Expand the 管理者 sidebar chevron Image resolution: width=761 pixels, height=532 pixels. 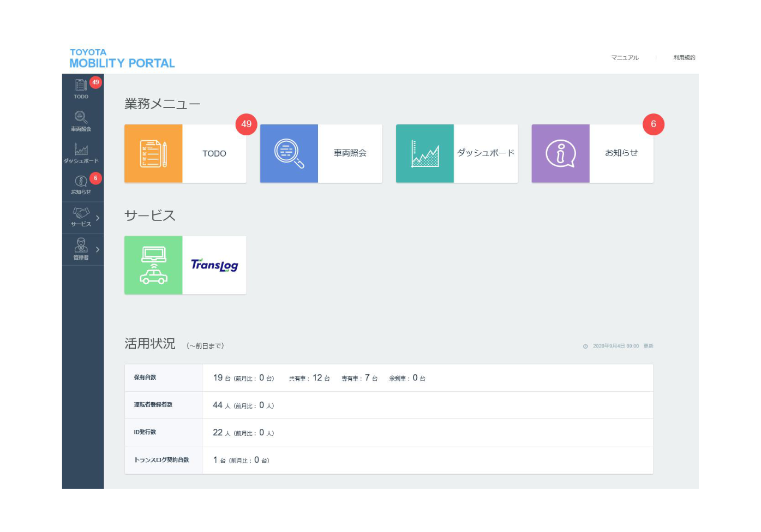coord(98,249)
